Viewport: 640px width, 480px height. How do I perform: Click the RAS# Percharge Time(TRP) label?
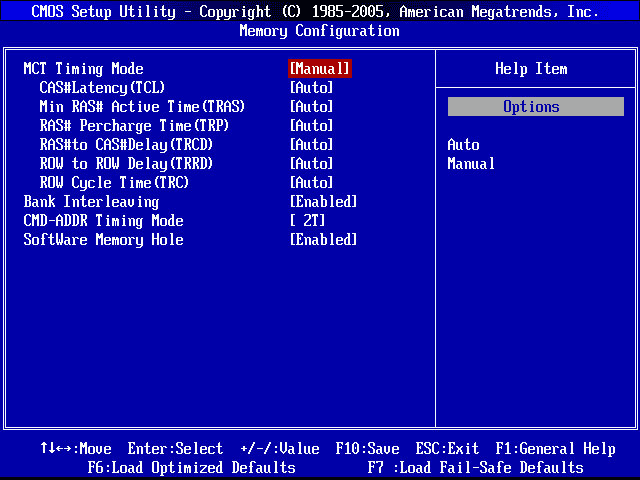[x=134, y=126]
